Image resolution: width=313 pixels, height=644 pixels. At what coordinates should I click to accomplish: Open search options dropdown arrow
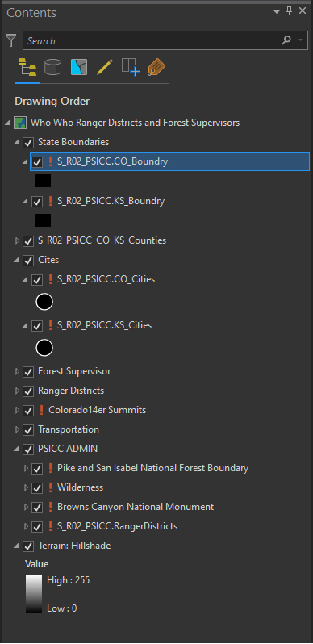click(x=301, y=40)
